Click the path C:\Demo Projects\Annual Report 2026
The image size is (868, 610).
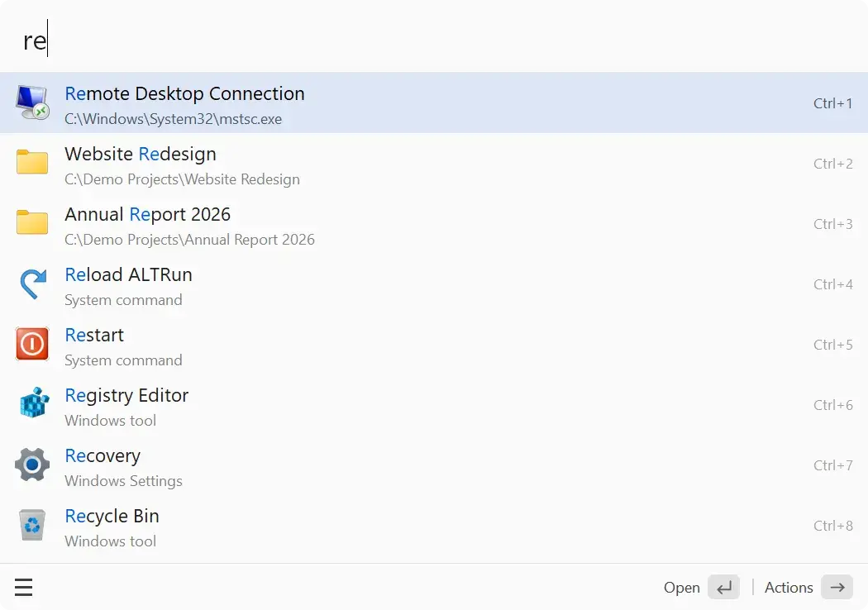pos(190,240)
